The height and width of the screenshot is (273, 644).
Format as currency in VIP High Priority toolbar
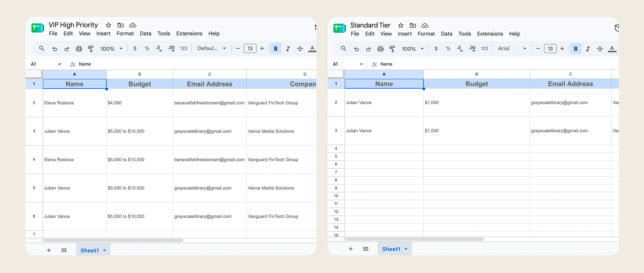[135, 48]
